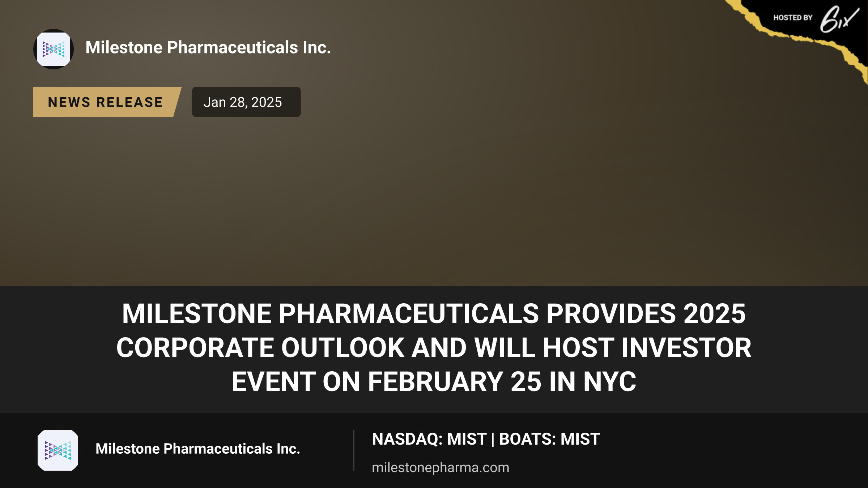The image size is (868, 488).
Task: Click the word FEBRUARY in headline
Action: click(435, 382)
